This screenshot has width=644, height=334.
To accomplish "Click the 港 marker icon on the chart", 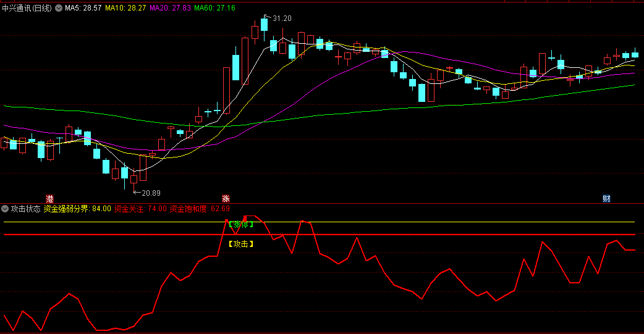I will pos(49,199).
